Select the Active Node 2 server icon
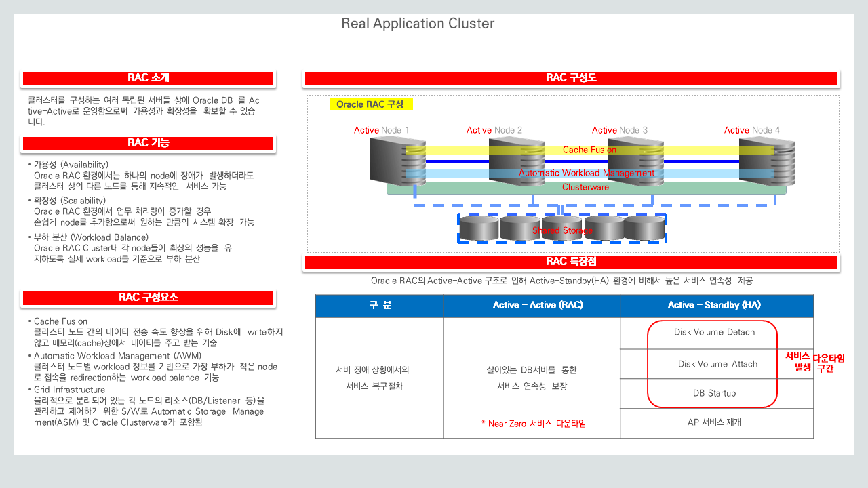The image size is (868, 488). point(507,166)
